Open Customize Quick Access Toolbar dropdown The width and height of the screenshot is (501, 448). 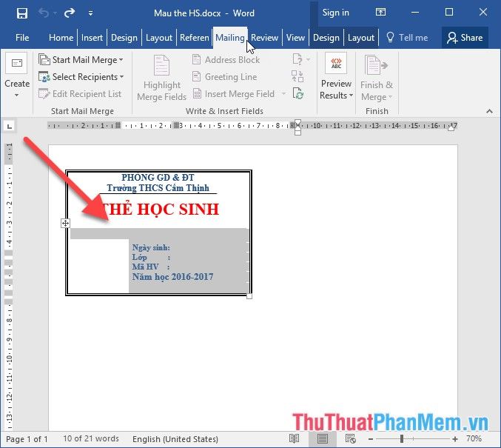click(x=91, y=13)
